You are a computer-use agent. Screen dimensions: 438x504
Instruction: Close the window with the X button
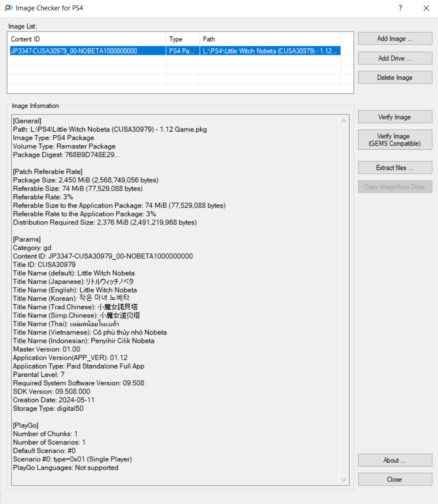click(426, 8)
